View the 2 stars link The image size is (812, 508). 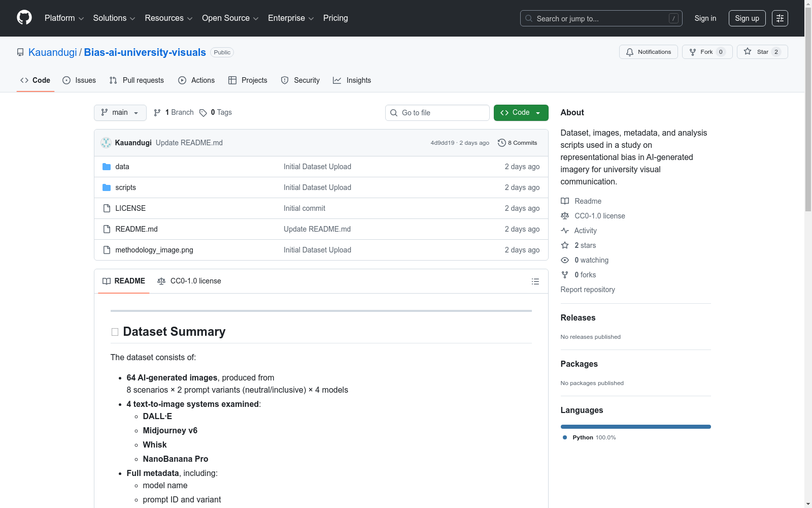[x=579, y=245]
